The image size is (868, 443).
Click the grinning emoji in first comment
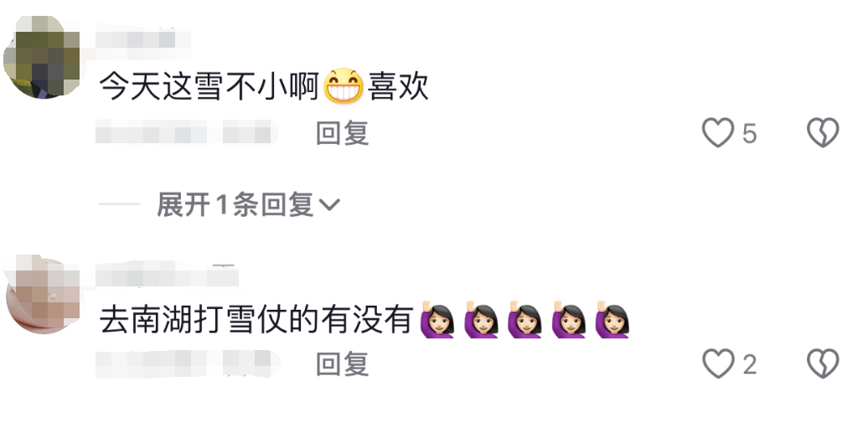click(344, 86)
